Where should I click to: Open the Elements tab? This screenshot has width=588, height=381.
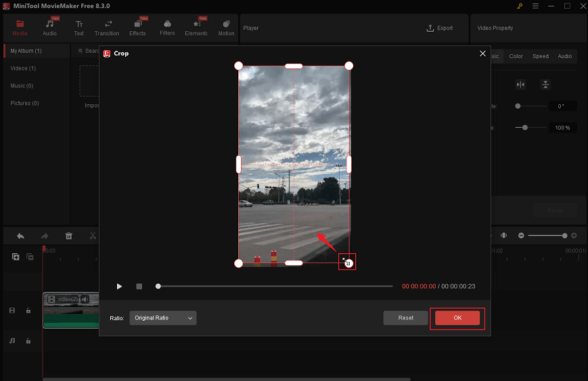[196, 28]
